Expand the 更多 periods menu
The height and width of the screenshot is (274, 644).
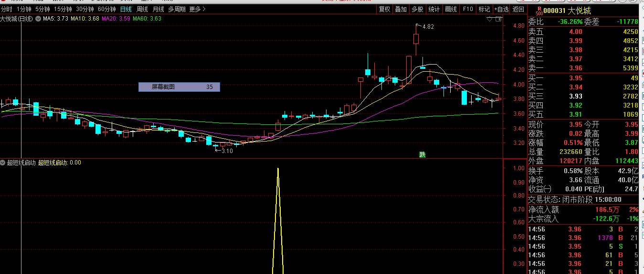click(198, 9)
